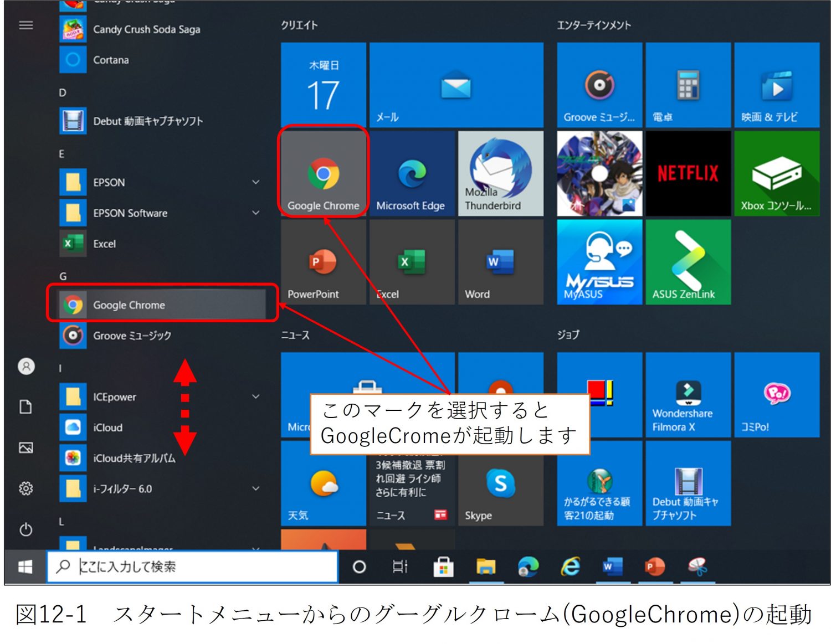The width and height of the screenshot is (831, 644).
Task: Open Pictures from Start sidebar
Action: (26, 447)
